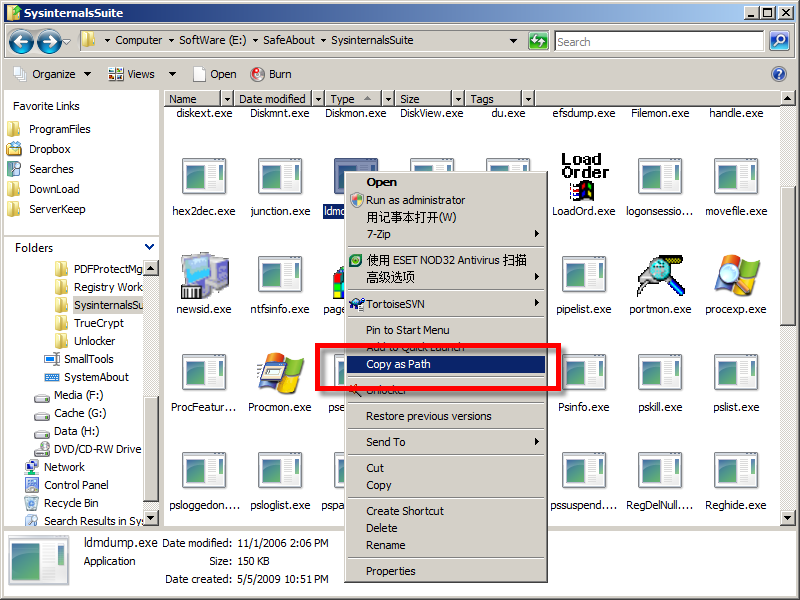Select the psloggedon file icon
This screenshot has width=800, height=600.
pos(204,470)
